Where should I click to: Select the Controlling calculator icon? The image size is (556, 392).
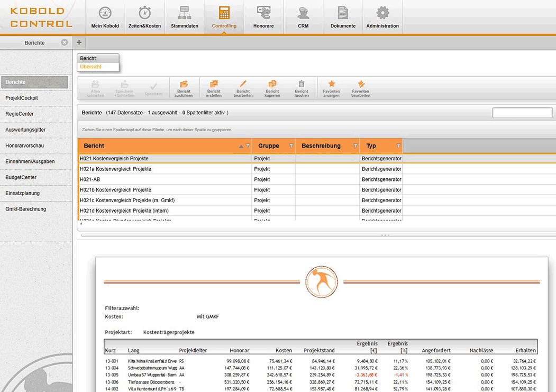coord(224,13)
